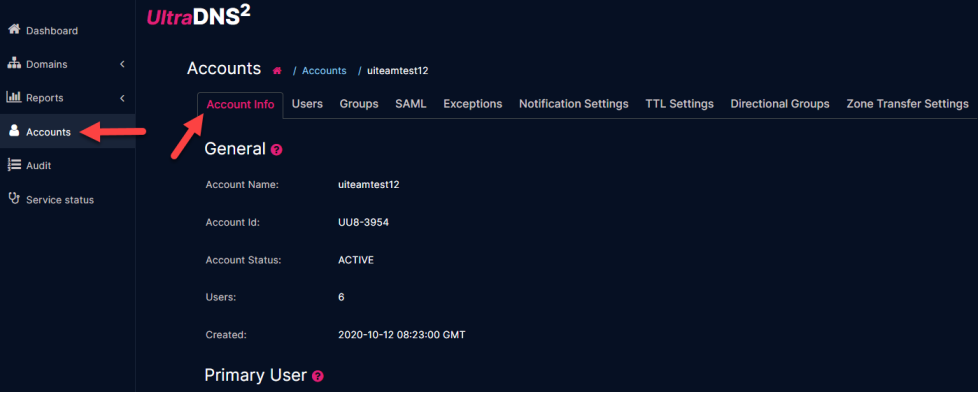The width and height of the screenshot is (979, 393).
Task: Click the Service status stethoscope icon
Action: [x=14, y=199]
